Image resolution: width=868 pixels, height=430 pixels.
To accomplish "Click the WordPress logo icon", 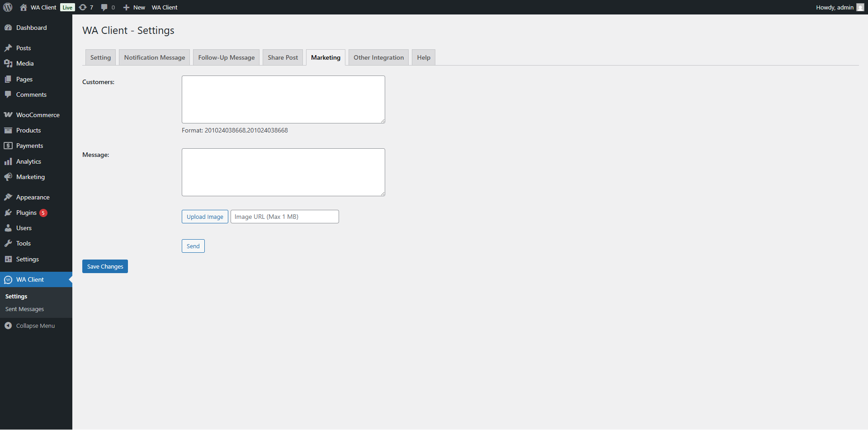I will point(8,7).
